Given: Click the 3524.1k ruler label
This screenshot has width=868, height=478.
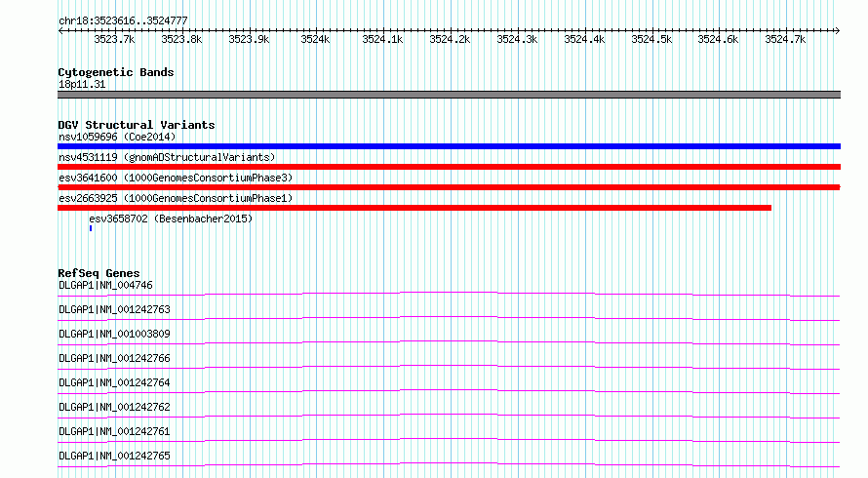Looking at the screenshot, I should point(382,39).
